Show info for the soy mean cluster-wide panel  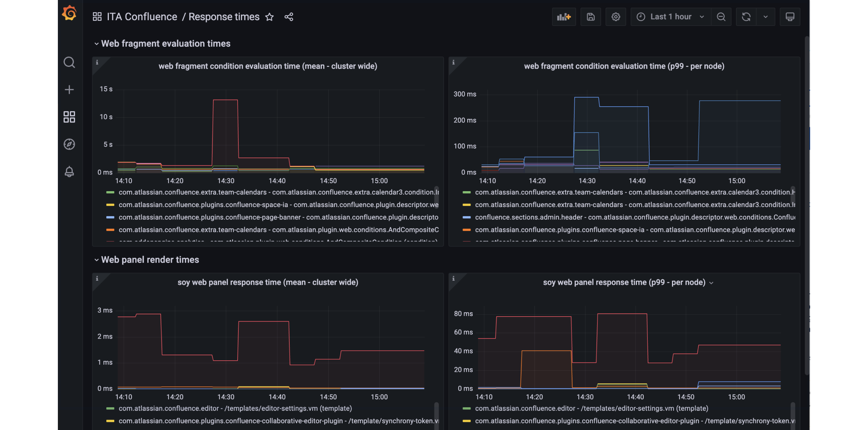click(97, 278)
